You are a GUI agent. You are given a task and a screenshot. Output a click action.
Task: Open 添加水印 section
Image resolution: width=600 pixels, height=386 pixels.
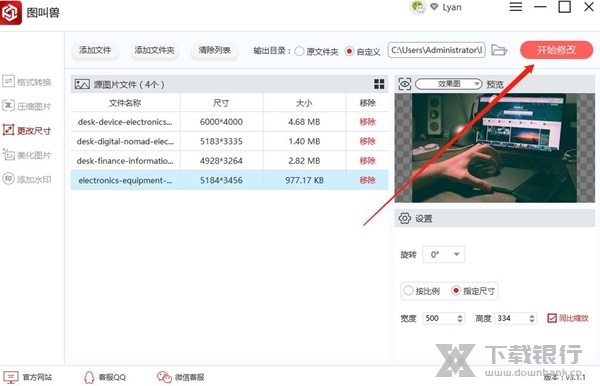[x=26, y=179]
